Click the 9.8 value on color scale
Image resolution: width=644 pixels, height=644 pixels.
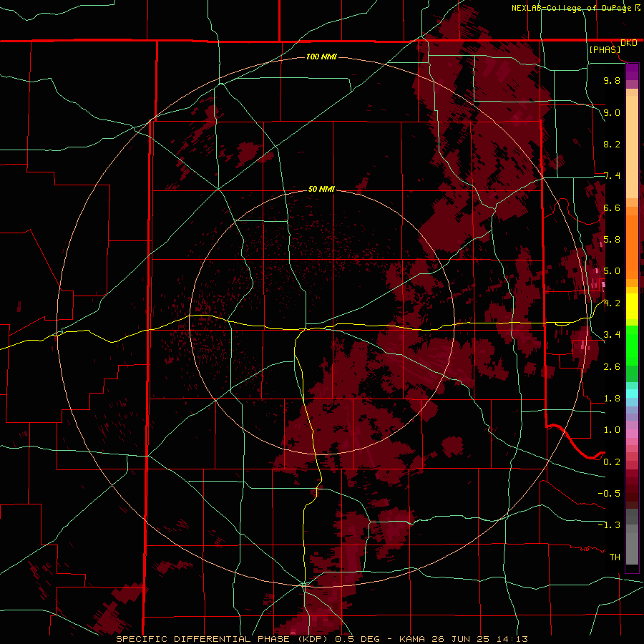point(612,80)
